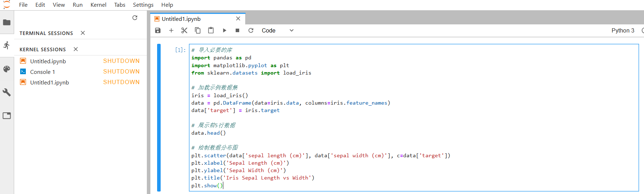Shut down the Untitled.ipynb kernel
The height and width of the screenshot is (194, 644).
coord(121,61)
